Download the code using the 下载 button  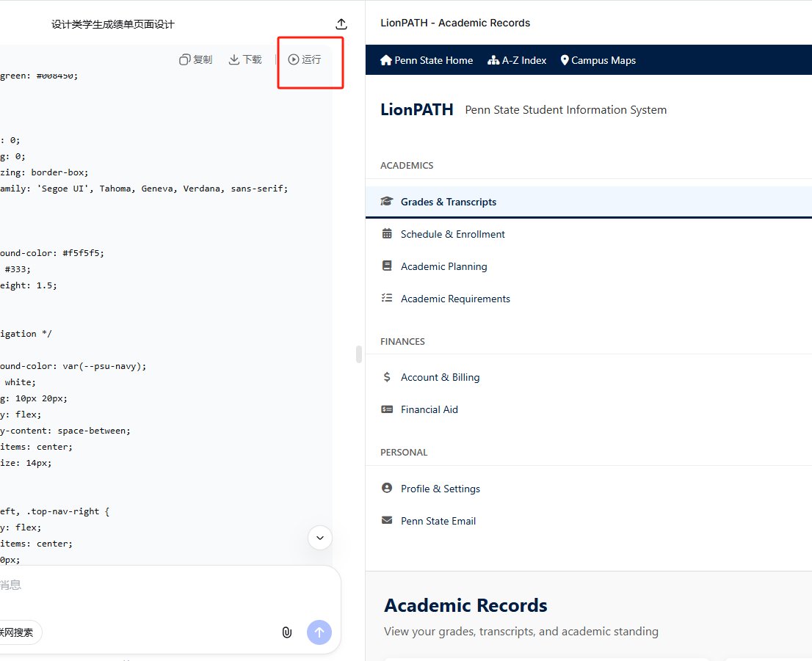coord(245,59)
